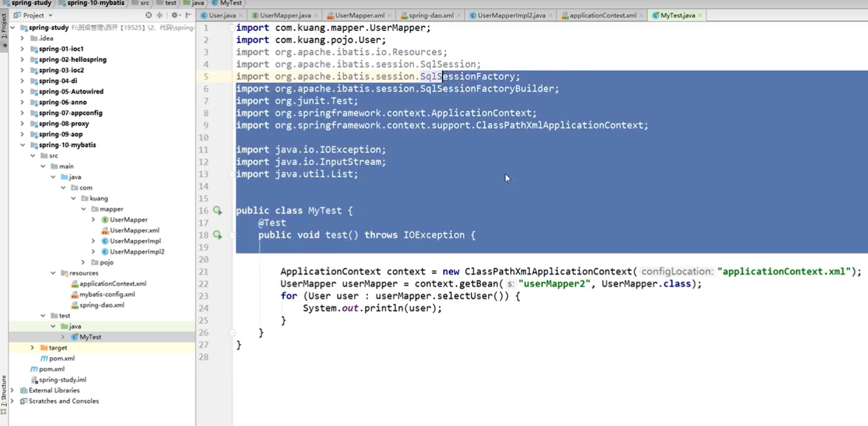The height and width of the screenshot is (426, 868).
Task: Click the External Libraries icon
Action: 23,390
